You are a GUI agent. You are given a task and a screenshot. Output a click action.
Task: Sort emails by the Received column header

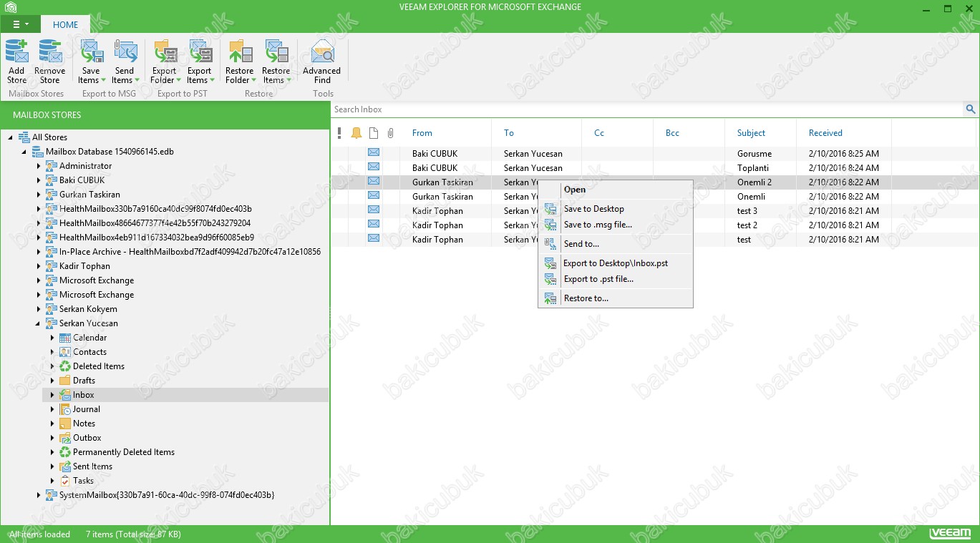825,133
